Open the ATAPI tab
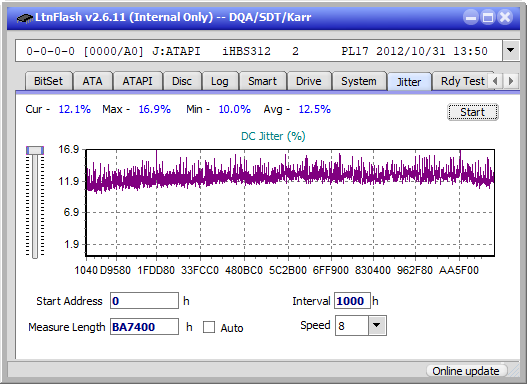 [137, 81]
